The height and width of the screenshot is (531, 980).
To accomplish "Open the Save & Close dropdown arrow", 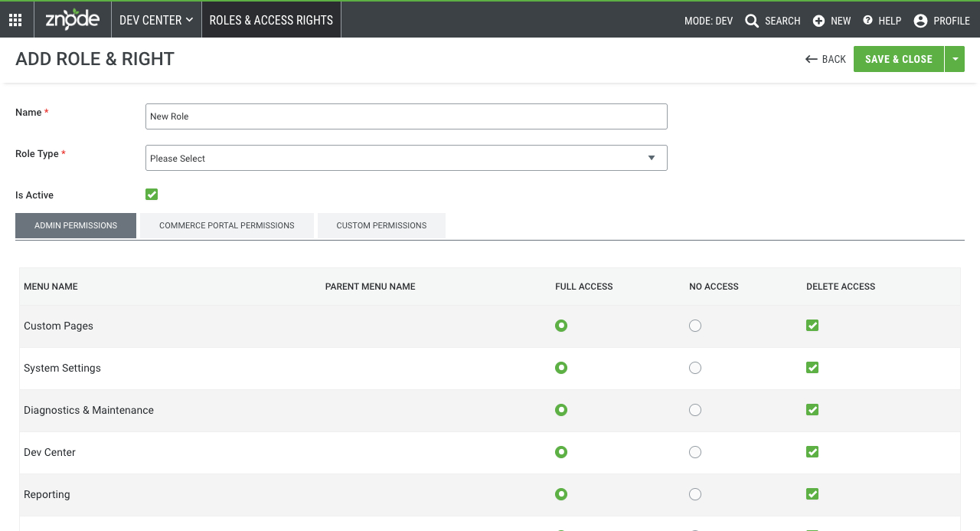I will pos(955,59).
